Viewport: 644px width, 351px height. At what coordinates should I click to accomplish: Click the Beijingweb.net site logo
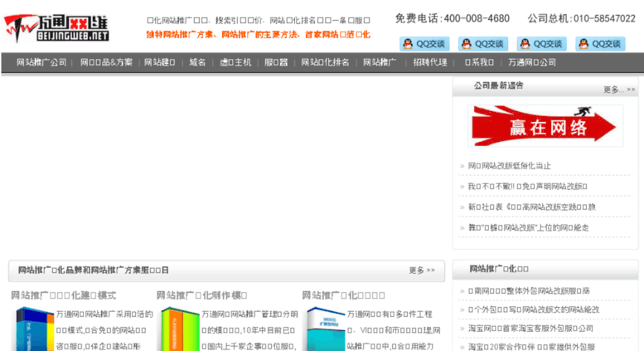56,28
